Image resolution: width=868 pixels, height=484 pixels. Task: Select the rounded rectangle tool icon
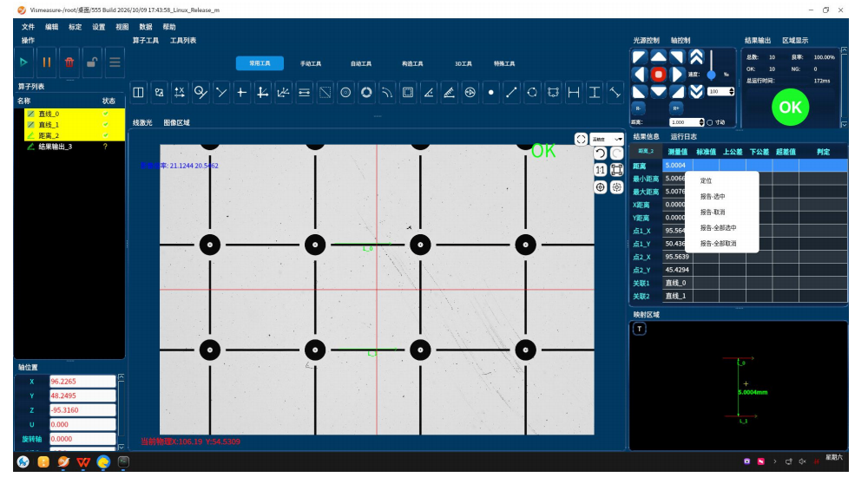pyautogui.click(x=408, y=92)
